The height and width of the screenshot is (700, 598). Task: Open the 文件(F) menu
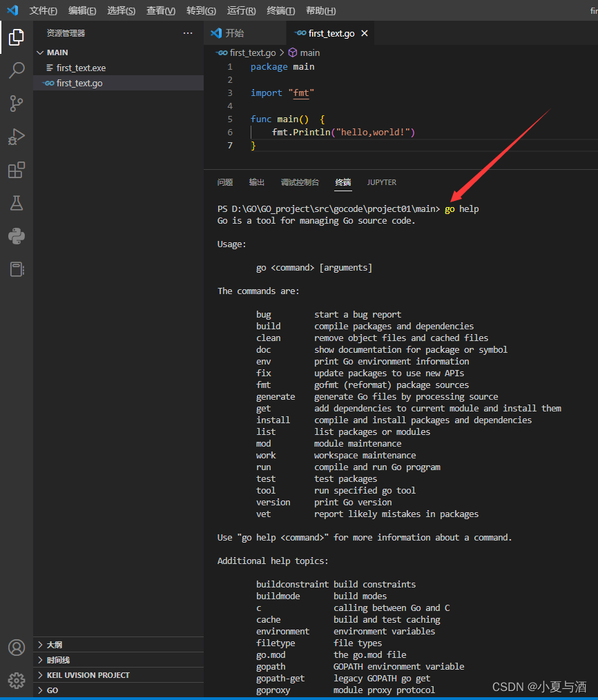pos(43,10)
